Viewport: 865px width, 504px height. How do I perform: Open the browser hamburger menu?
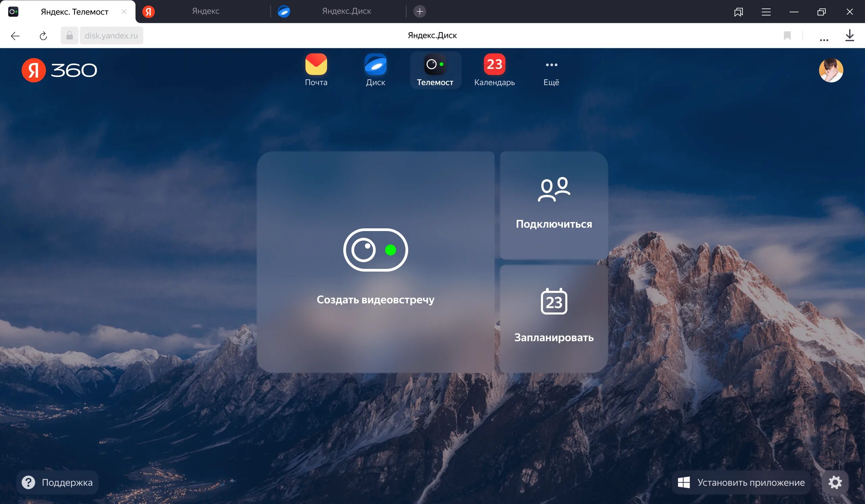point(766,12)
